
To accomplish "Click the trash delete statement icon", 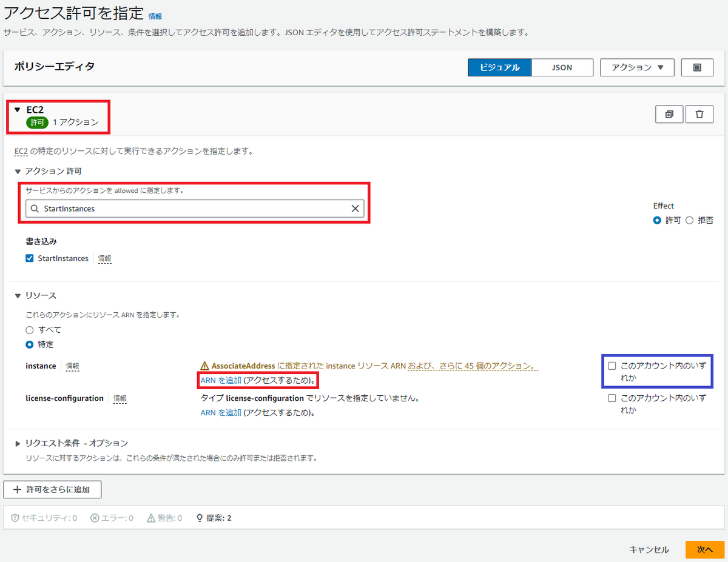I will (x=699, y=114).
